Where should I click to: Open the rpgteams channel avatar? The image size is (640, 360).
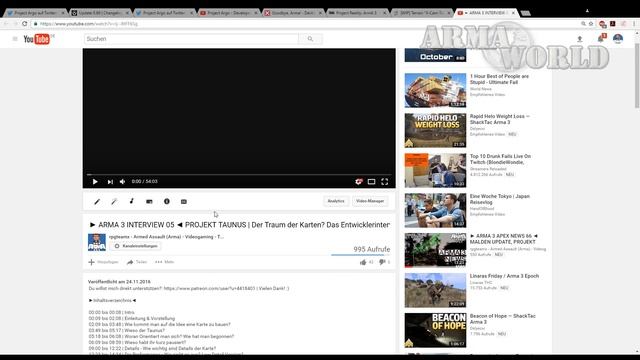click(x=97, y=242)
